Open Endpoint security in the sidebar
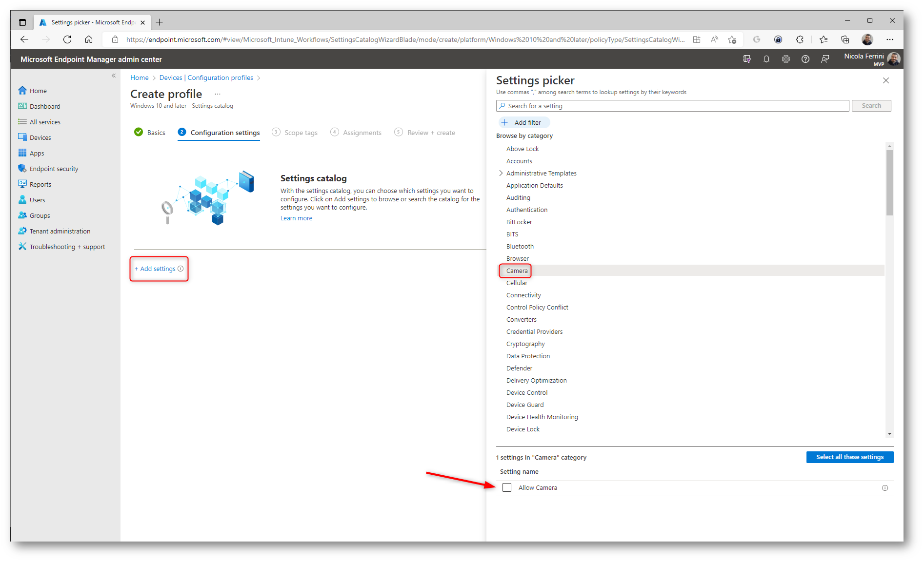 [54, 169]
